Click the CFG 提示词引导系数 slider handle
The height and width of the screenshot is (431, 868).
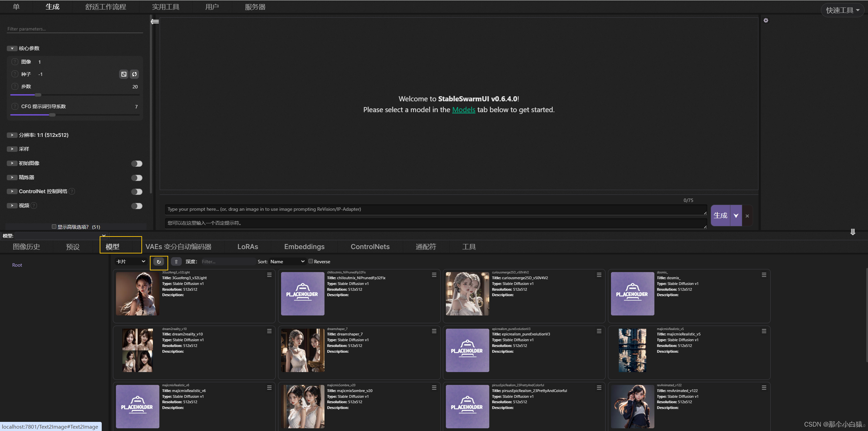(x=52, y=115)
